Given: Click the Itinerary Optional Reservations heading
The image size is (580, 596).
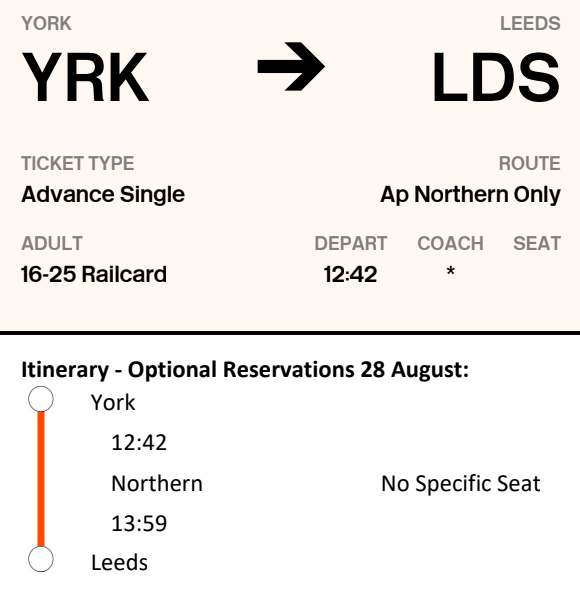Looking at the screenshot, I should pyautogui.click(x=245, y=369).
